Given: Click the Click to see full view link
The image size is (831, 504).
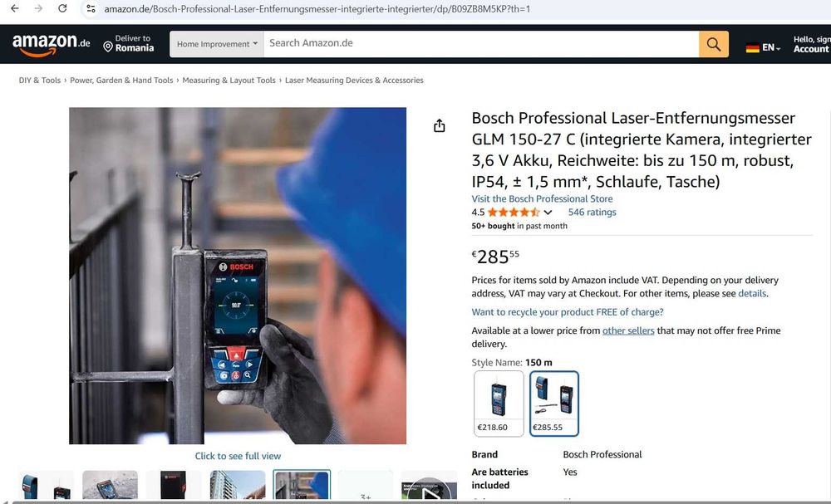Looking at the screenshot, I should [x=238, y=456].
